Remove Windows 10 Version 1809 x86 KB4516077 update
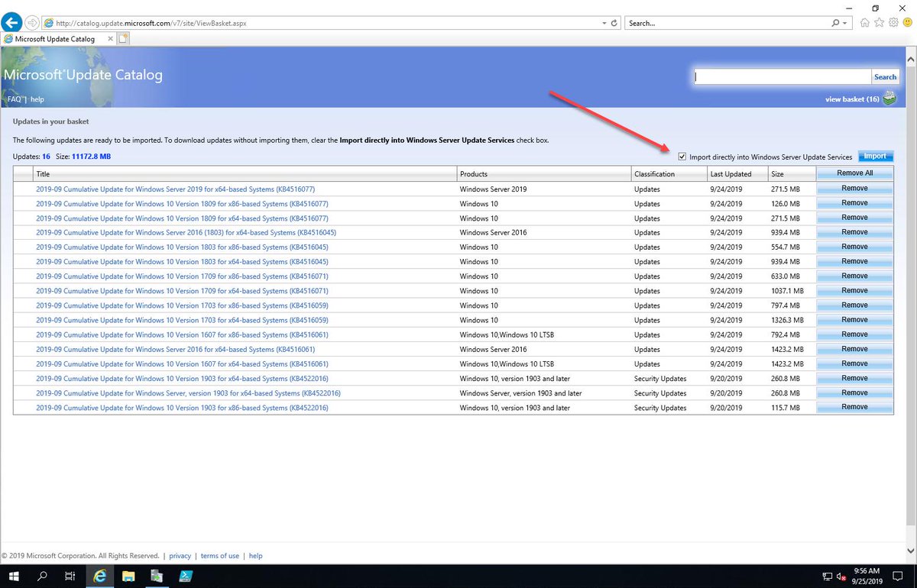The height and width of the screenshot is (588, 917). pyautogui.click(x=854, y=203)
